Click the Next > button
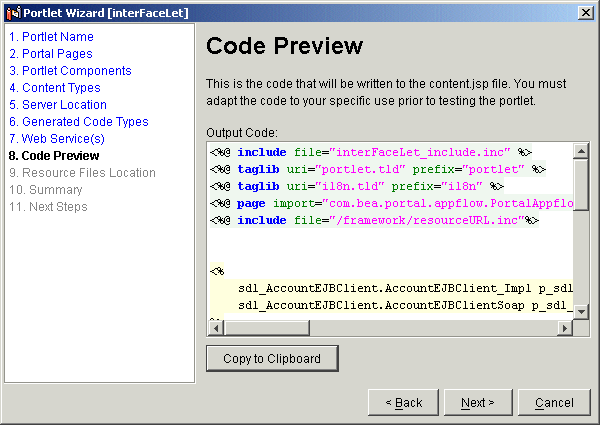 478,402
